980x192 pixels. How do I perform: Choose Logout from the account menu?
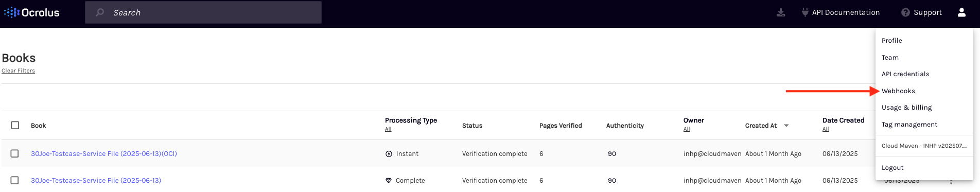click(x=892, y=168)
